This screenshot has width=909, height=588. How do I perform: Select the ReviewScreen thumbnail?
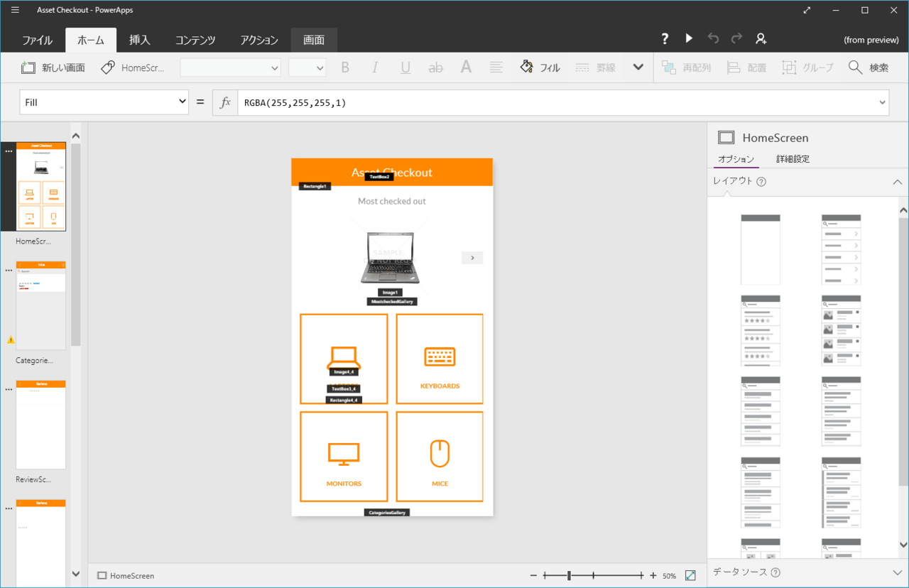coord(40,425)
